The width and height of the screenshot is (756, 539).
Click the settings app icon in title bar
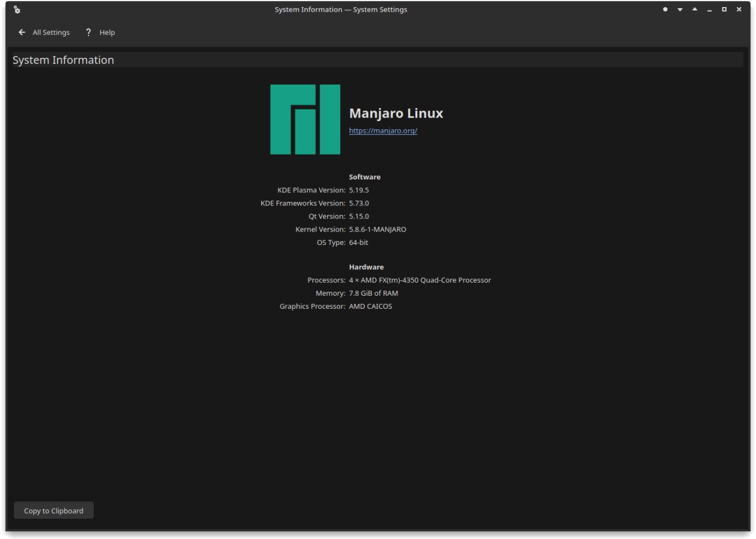[17, 9]
